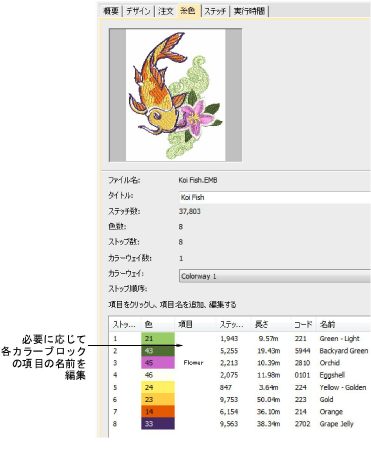Click the name Gold
This screenshot has height=452, width=371.
point(326,399)
